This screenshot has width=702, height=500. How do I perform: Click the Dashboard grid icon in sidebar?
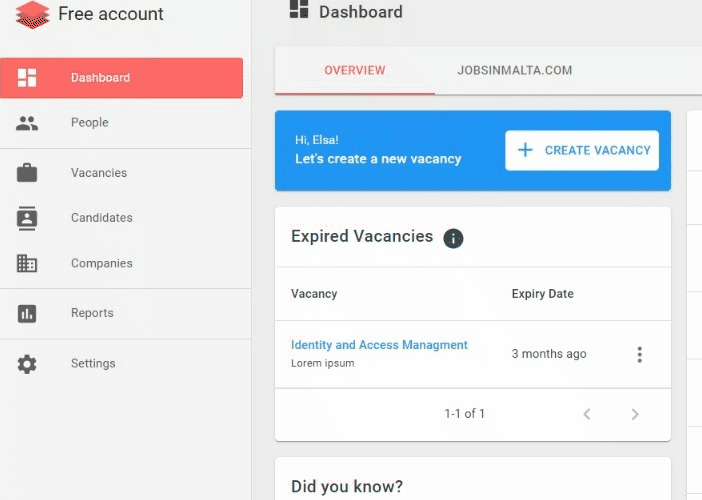(x=27, y=77)
